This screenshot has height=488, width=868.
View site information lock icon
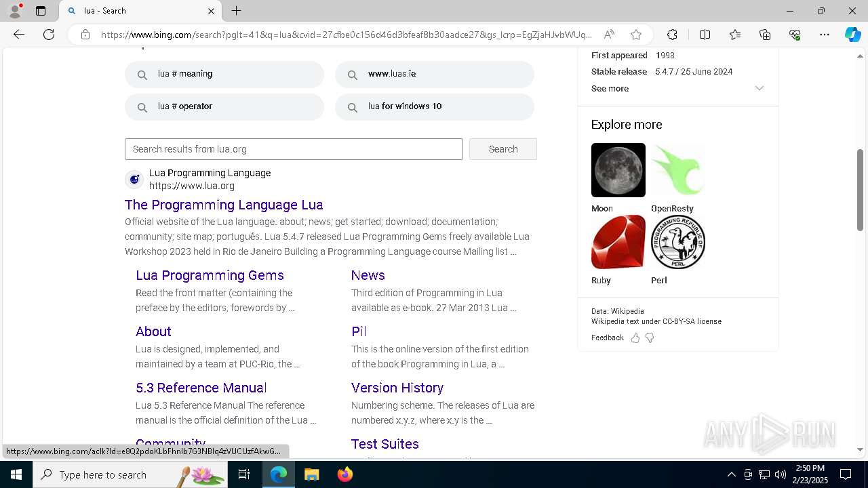(x=85, y=35)
